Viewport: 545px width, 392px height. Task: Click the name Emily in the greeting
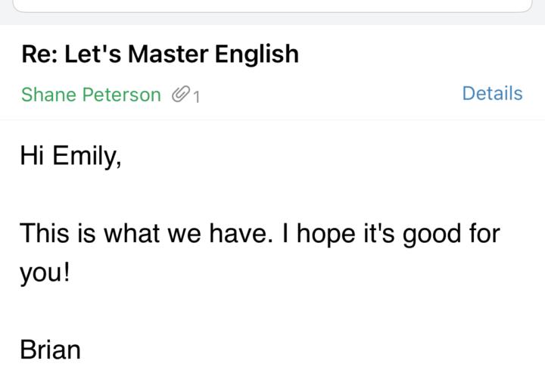pyautogui.click(x=87, y=156)
